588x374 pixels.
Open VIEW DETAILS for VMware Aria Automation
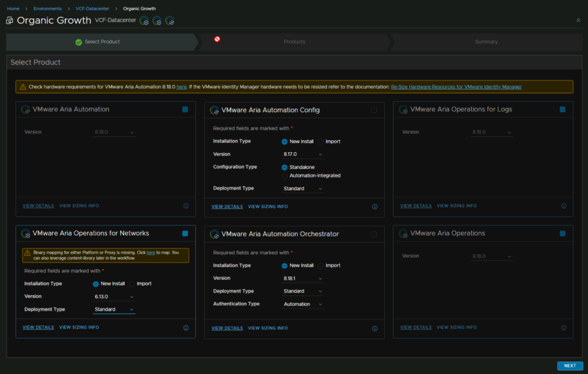pos(38,206)
